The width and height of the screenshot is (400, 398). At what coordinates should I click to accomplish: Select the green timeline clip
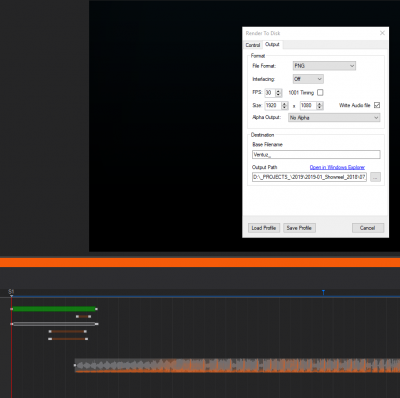click(54, 309)
